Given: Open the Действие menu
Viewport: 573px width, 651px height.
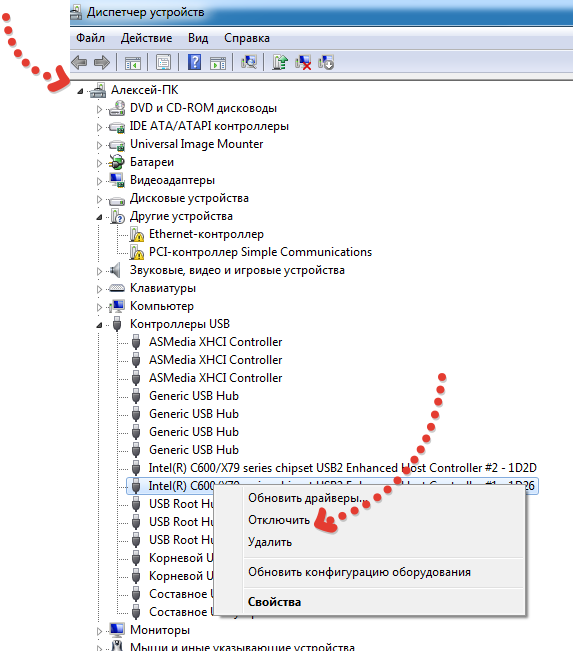Looking at the screenshot, I should (147, 38).
